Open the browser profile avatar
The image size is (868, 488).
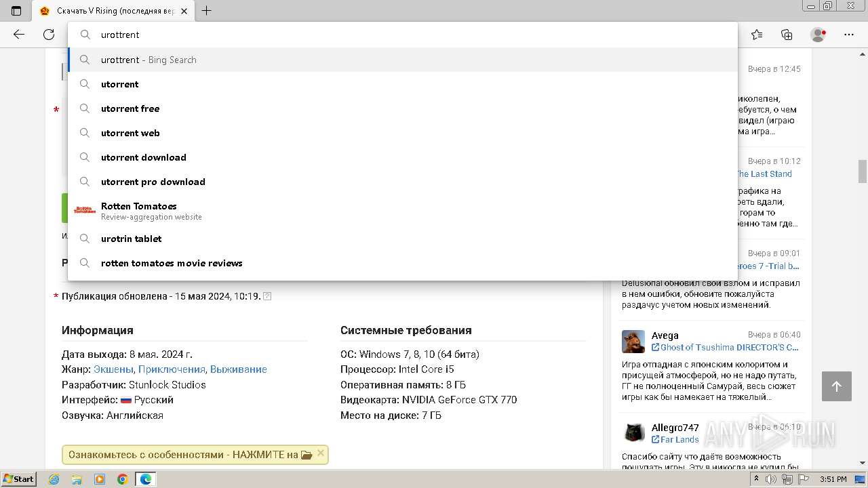point(818,35)
